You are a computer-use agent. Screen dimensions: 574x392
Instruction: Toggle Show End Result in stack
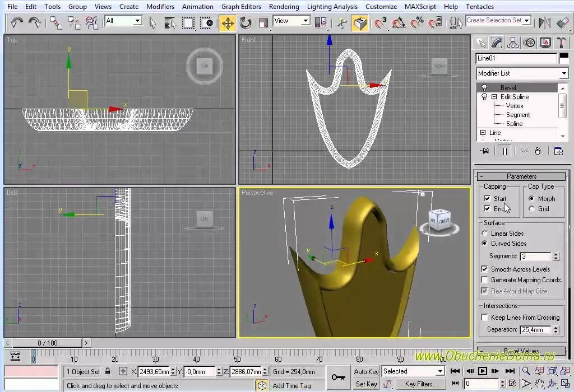504,151
